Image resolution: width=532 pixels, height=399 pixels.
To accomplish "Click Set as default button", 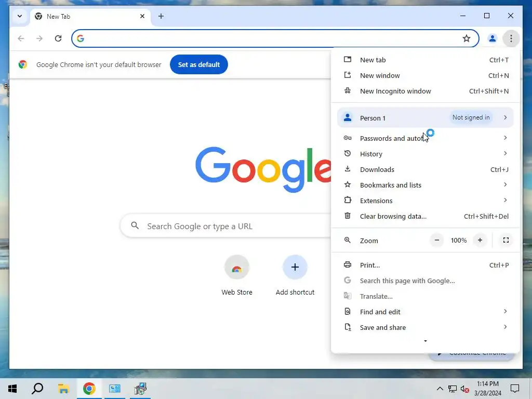I will point(199,64).
